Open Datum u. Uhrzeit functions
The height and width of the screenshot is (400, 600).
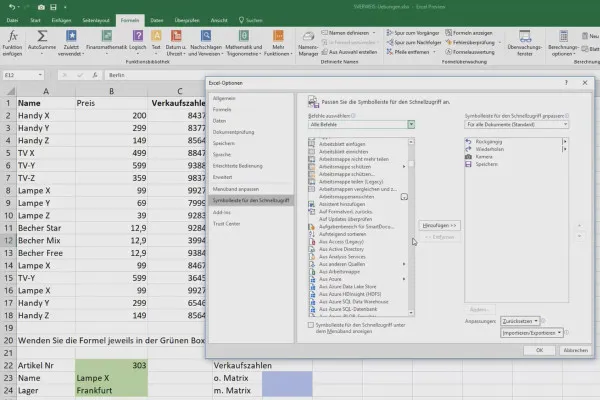[176, 43]
